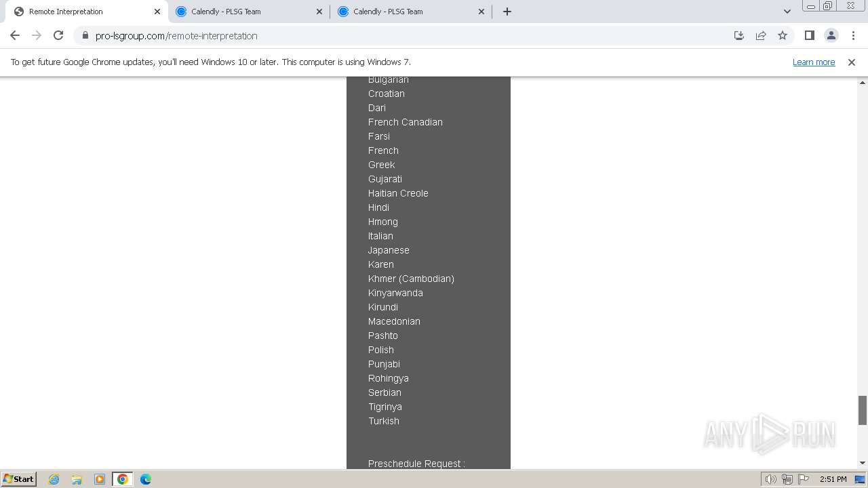The height and width of the screenshot is (488, 868).
Task: Go forward with the browser arrow
Action: tap(37, 35)
